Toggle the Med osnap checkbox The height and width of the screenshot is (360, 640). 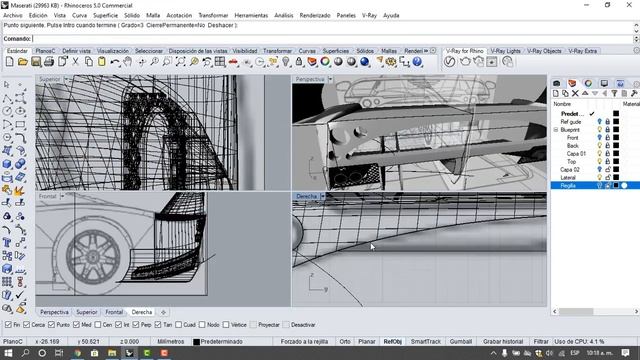click(x=76, y=325)
